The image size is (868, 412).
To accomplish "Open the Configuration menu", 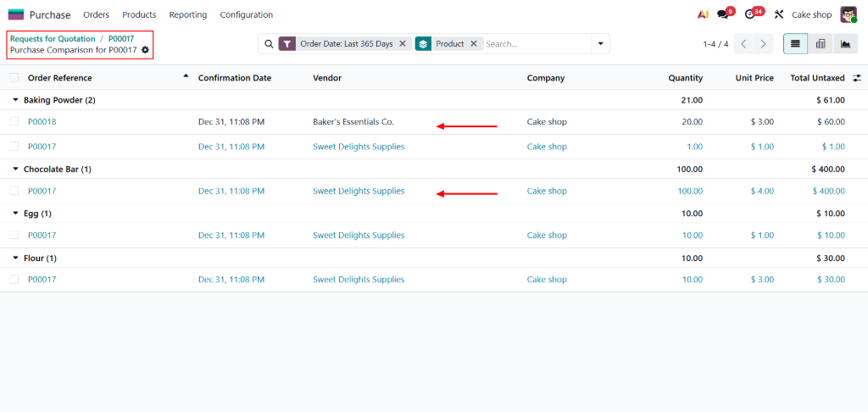I will pos(246,14).
